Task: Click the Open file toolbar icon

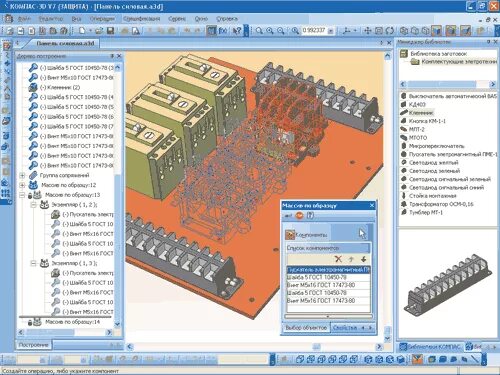Action: 99,31
